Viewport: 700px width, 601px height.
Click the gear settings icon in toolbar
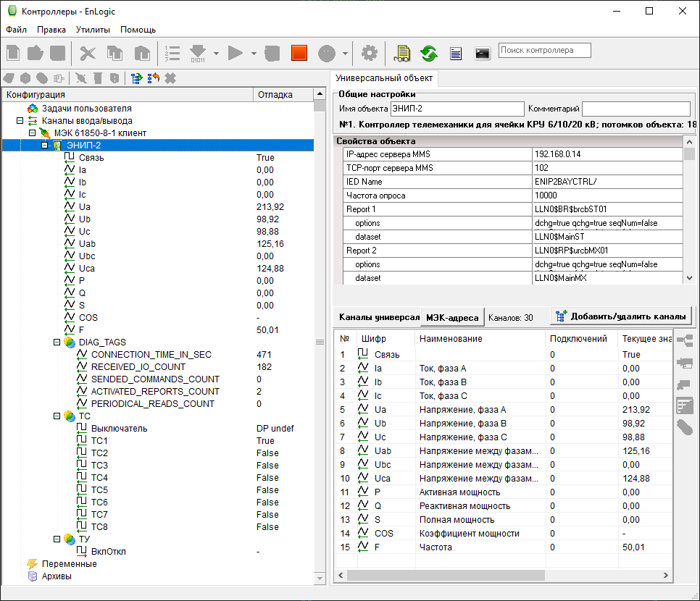pyautogui.click(x=370, y=53)
